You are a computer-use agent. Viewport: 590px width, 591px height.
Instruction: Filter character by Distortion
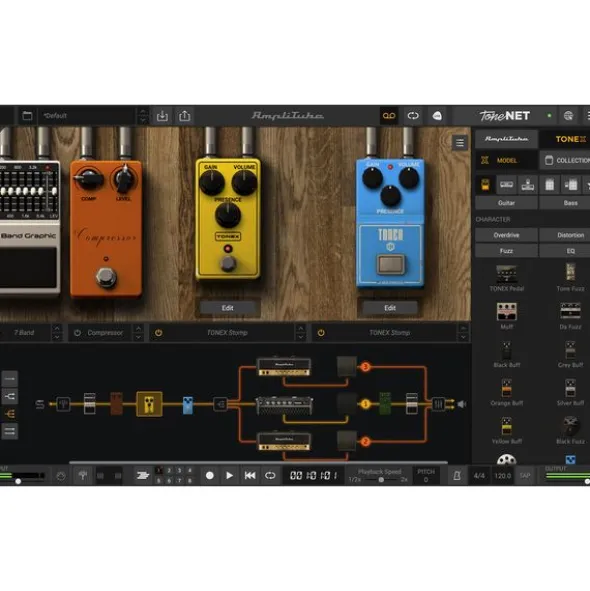pyautogui.click(x=565, y=235)
